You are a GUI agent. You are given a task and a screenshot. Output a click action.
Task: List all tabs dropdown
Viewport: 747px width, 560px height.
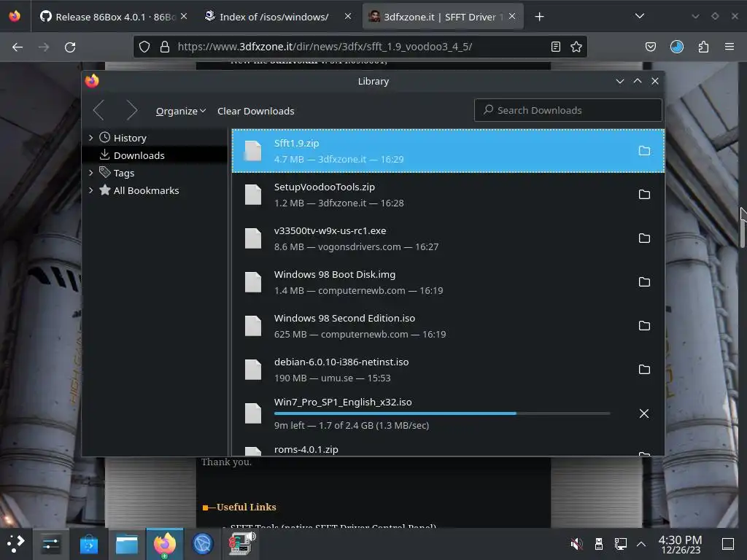point(640,16)
